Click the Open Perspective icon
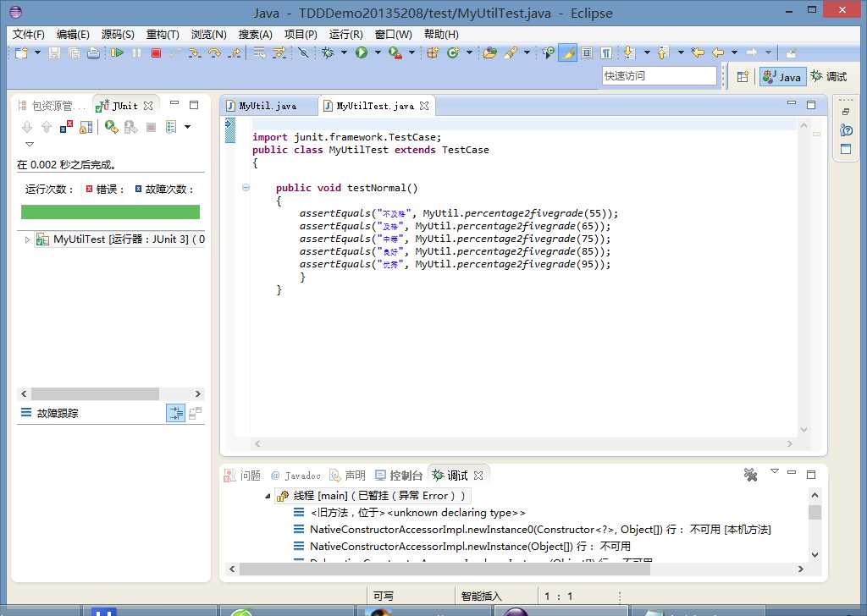Screen dimensions: 867x616 tap(743, 77)
